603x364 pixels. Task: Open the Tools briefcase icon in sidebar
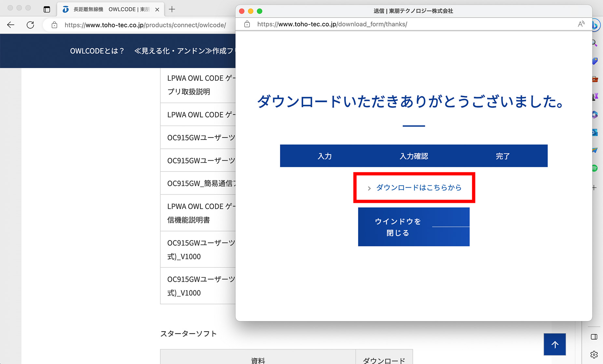[x=595, y=79]
